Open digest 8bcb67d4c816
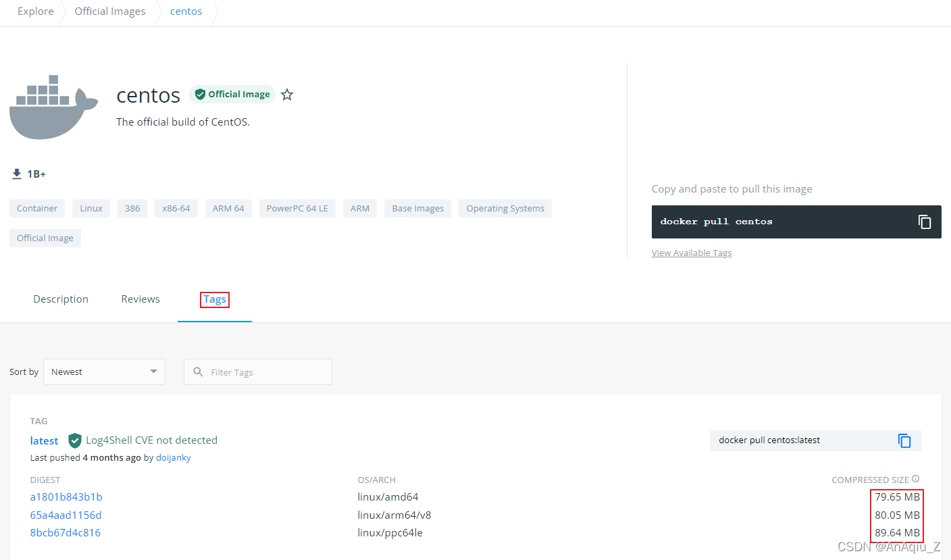 coord(66,533)
